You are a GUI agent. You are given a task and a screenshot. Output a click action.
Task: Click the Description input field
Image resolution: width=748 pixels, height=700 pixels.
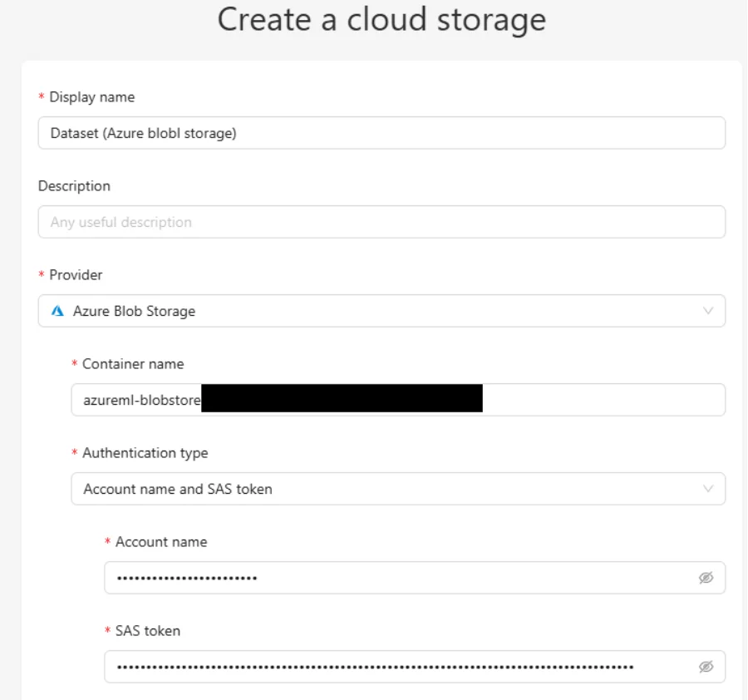point(381,222)
